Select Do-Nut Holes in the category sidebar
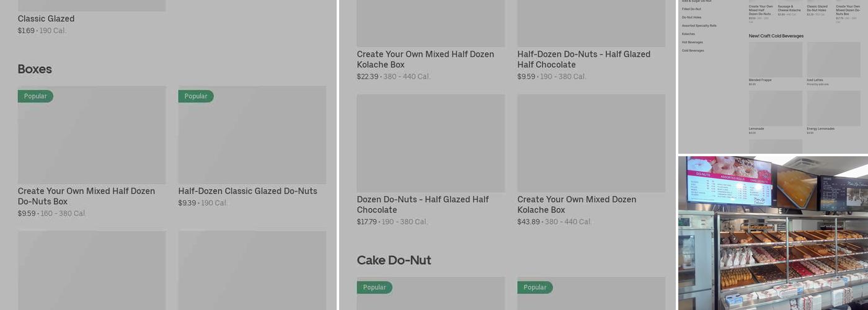 click(x=691, y=17)
